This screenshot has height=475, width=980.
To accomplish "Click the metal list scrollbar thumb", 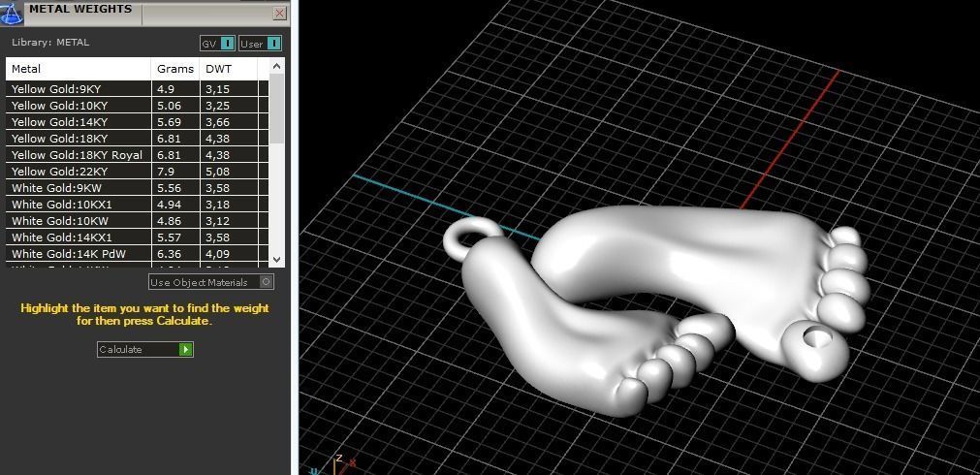I will 277,108.
